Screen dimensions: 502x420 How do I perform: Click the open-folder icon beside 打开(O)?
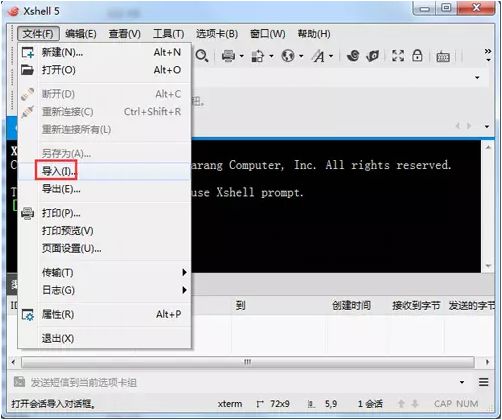click(27, 70)
